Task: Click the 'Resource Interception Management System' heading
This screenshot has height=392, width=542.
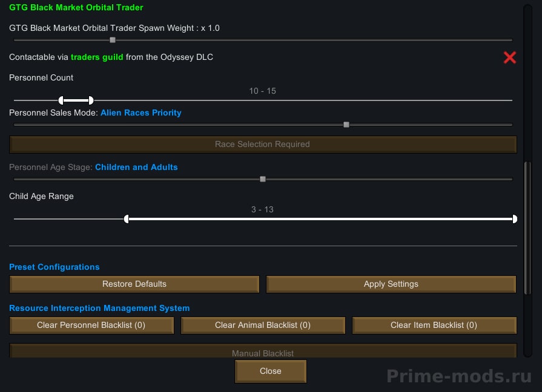Action: (x=99, y=308)
